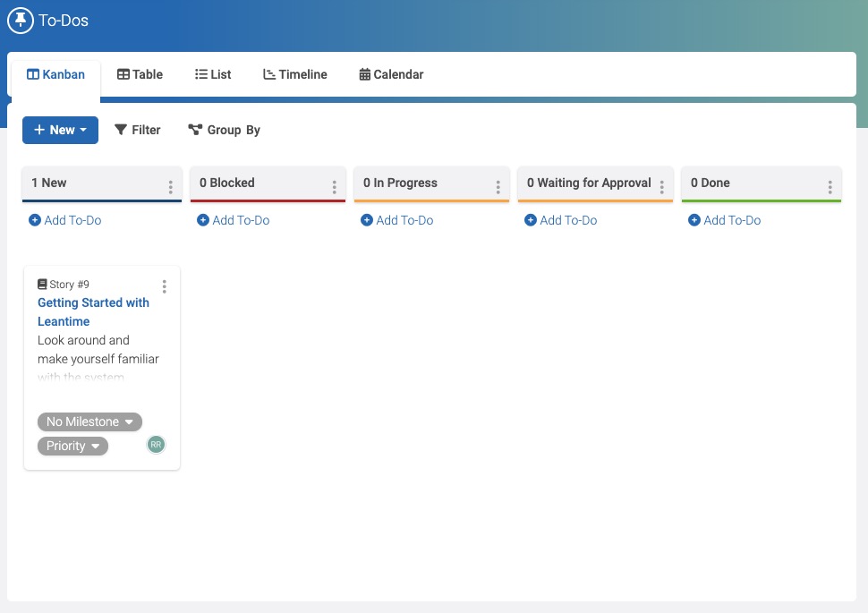Image resolution: width=868 pixels, height=613 pixels.
Task: Click the Calendar view icon
Action: [x=363, y=74]
